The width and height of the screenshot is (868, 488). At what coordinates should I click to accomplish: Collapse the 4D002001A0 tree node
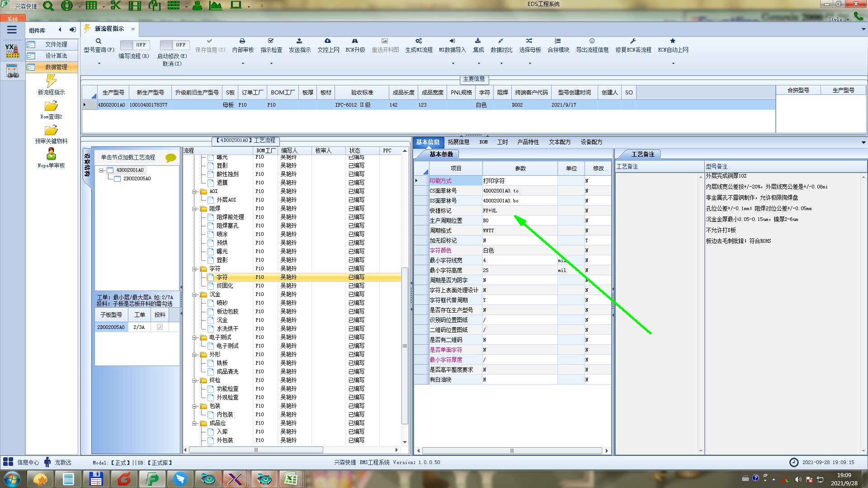pyautogui.click(x=101, y=170)
